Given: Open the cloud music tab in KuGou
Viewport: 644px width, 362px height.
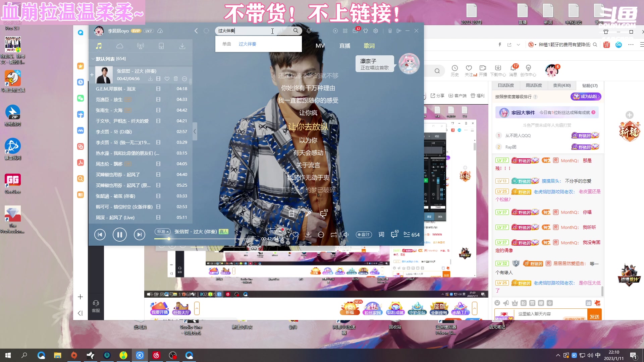Looking at the screenshot, I should (120, 46).
